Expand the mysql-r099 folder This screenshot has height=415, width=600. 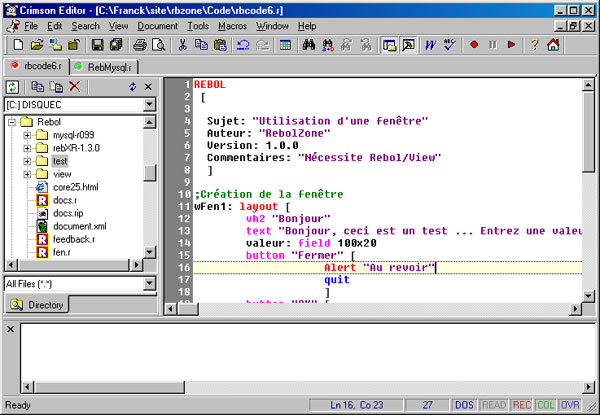(27, 135)
